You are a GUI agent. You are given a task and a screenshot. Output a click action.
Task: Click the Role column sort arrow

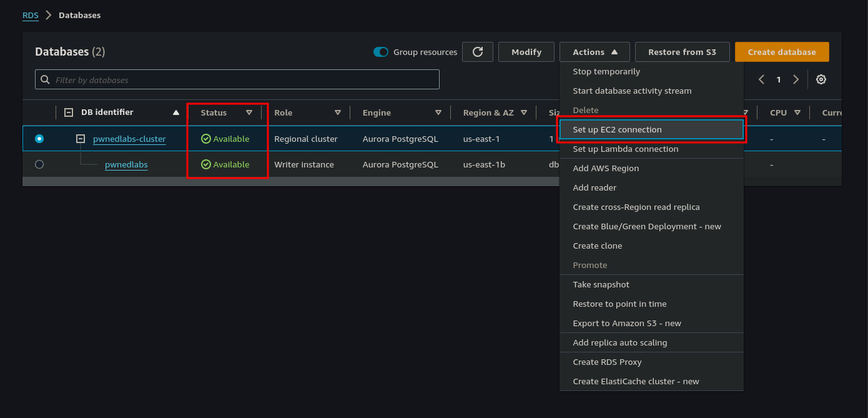point(337,113)
